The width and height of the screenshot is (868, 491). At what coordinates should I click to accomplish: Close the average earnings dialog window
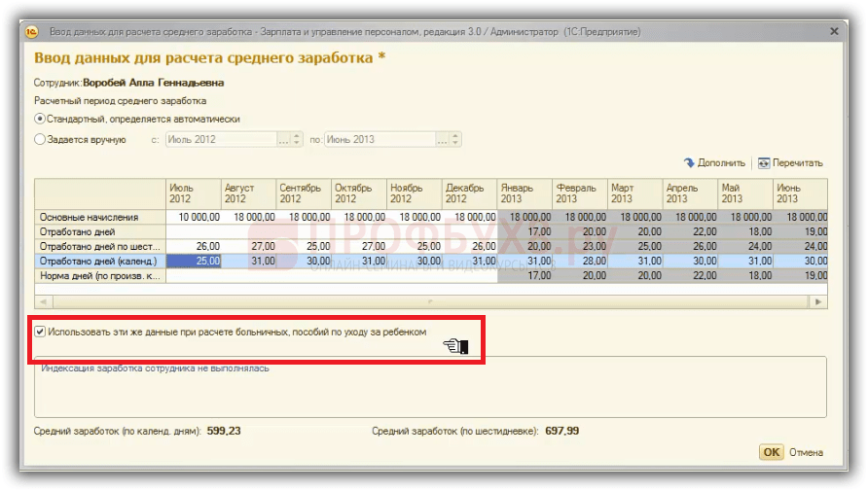pos(833,32)
